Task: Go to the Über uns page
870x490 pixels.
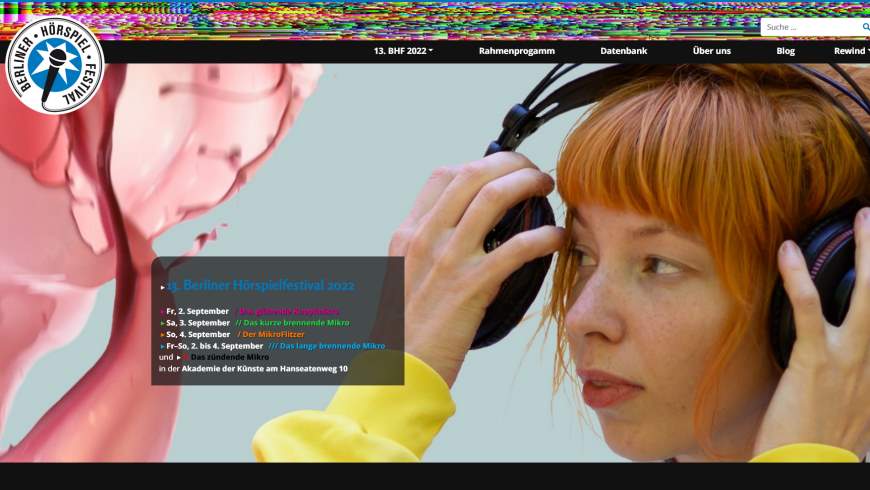Action: coord(711,51)
